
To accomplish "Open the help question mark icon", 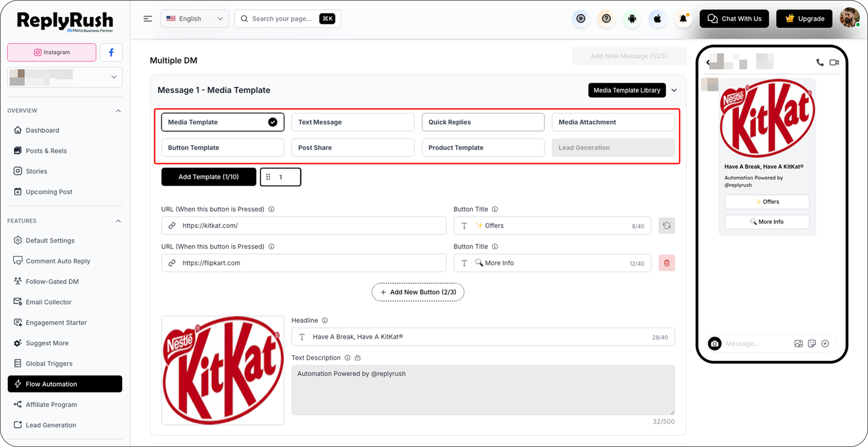I will click(x=606, y=19).
